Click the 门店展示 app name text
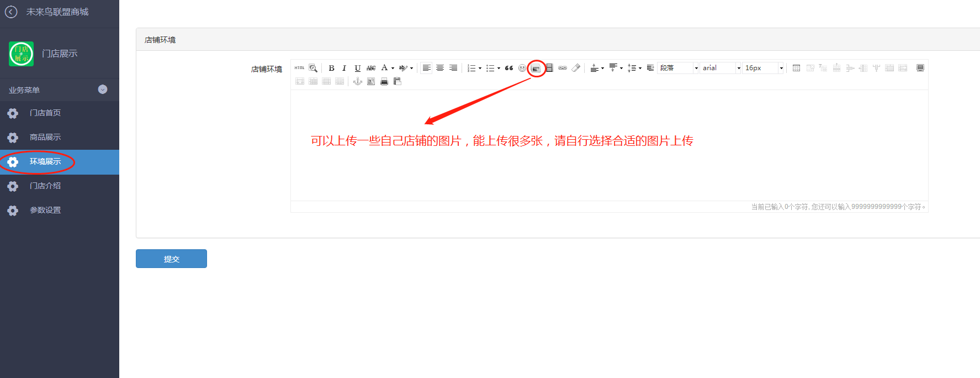 click(60, 54)
